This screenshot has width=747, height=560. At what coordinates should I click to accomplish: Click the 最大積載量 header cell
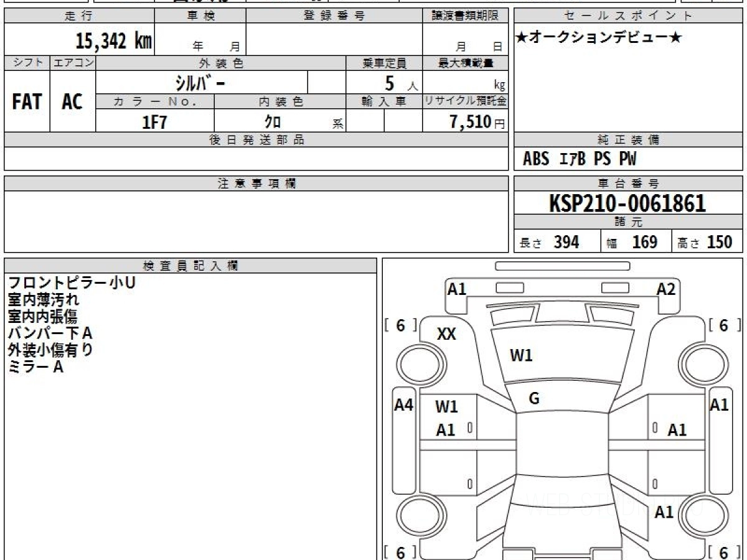click(x=465, y=63)
